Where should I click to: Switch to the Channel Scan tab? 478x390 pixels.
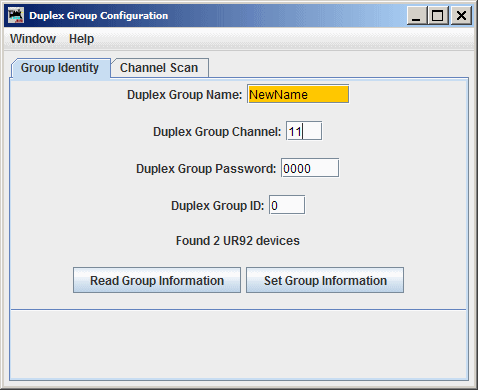pos(159,68)
